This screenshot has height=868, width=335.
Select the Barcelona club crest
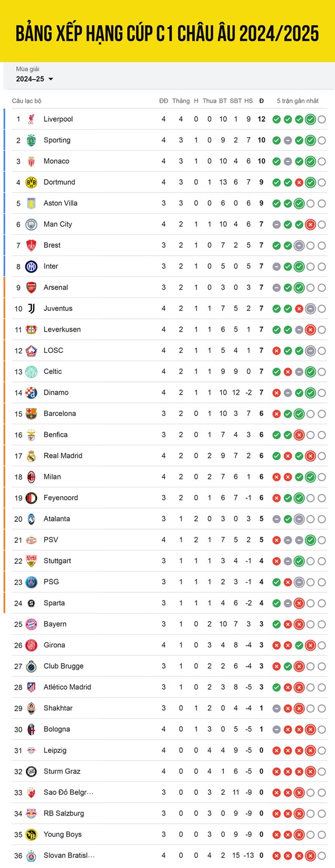(31, 414)
